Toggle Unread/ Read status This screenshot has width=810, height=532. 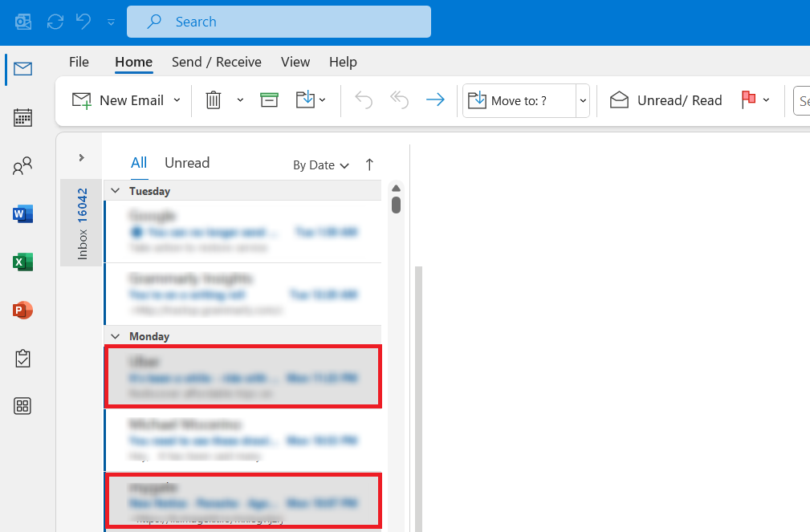pos(666,100)
